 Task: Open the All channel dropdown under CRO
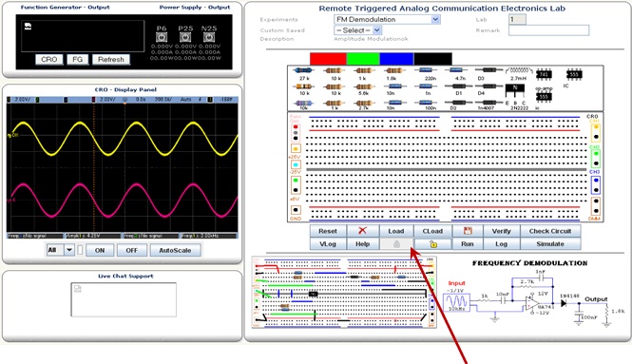[x=61, y=250]
